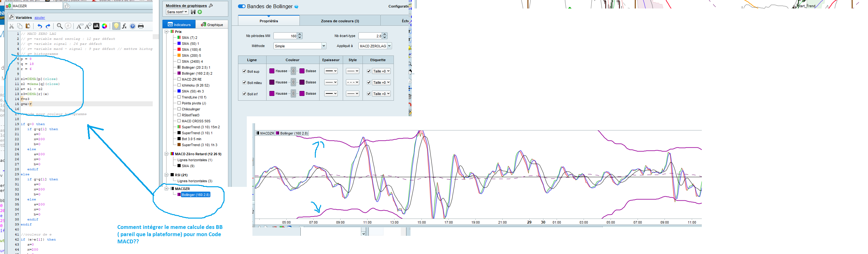This screenshot has height=254, width=868.
Task: Click the document help icon next to the MACDZR name
Action: click(67, 6)
